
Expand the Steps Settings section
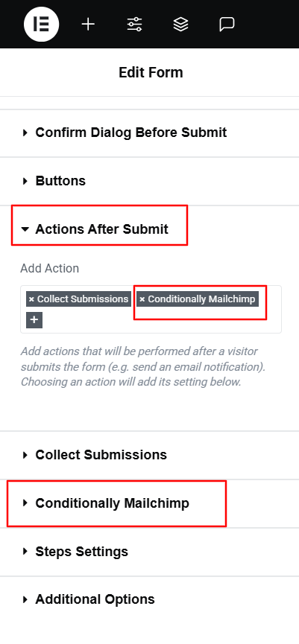point(149,552)
